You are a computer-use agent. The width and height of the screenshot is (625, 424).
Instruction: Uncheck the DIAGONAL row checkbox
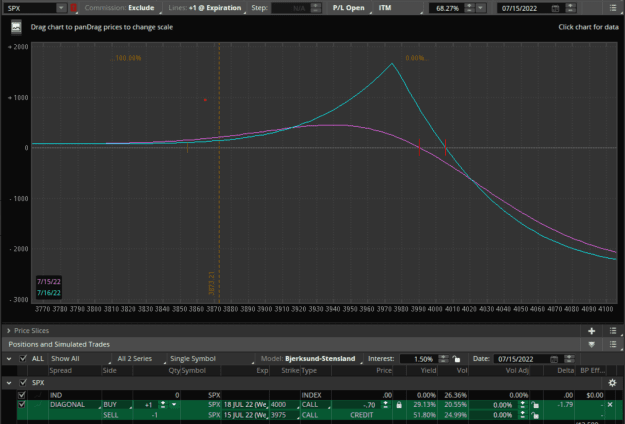click(x=22, y=404)
